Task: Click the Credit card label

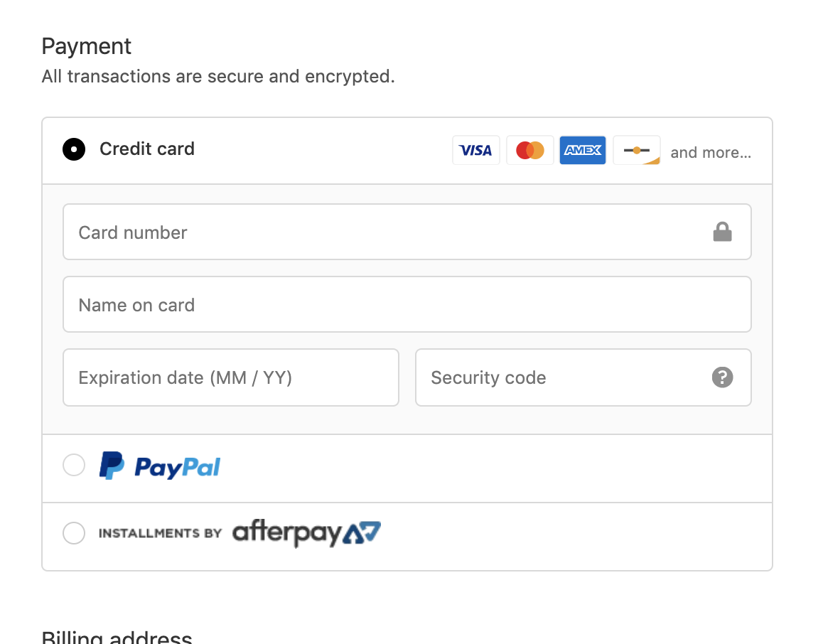Action: pyautogui.click(x=147, y=149)
